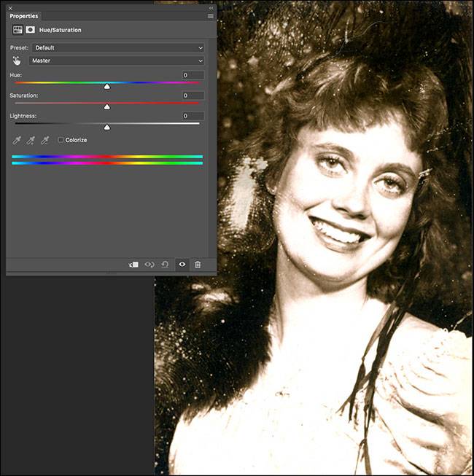Click the upper color spectrum bar
474x476 pixels.
107,157
